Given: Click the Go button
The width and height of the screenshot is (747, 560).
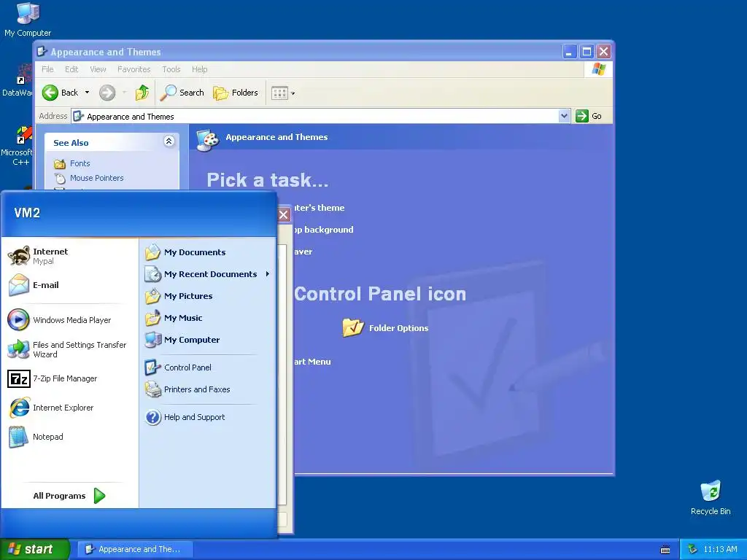Looking at the screenshot, I should point(589,116).
